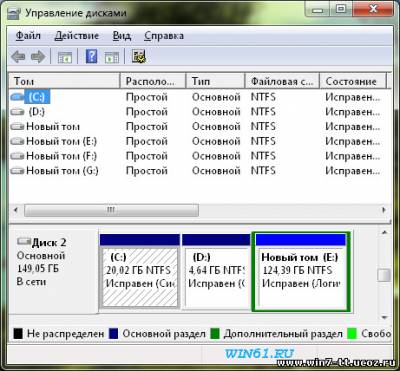Open the Справка menu
400x371 pixels.
click(164, 35)
